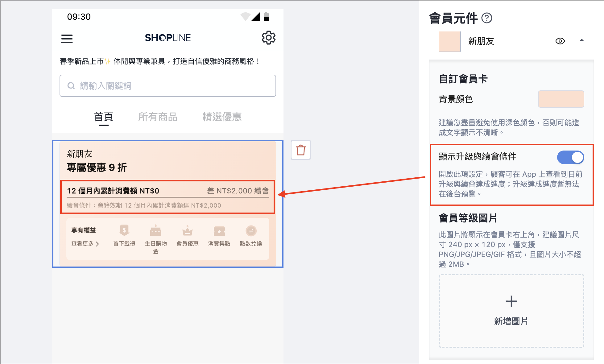The image size is (604, 364).
Task: Delete the member card with trash icon
Action: tap(301, 150)
